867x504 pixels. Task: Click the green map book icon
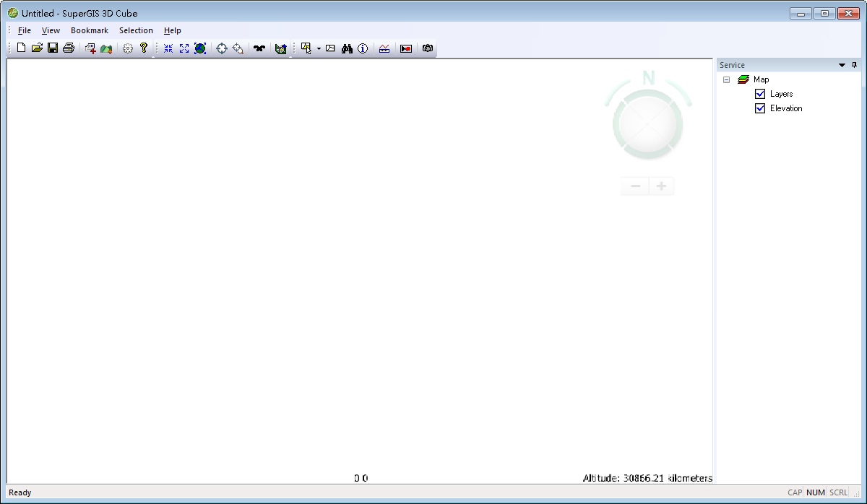point(281,48)
